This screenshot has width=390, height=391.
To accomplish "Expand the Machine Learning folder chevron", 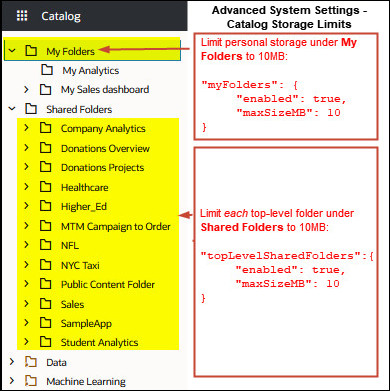I will click(12, 381).
